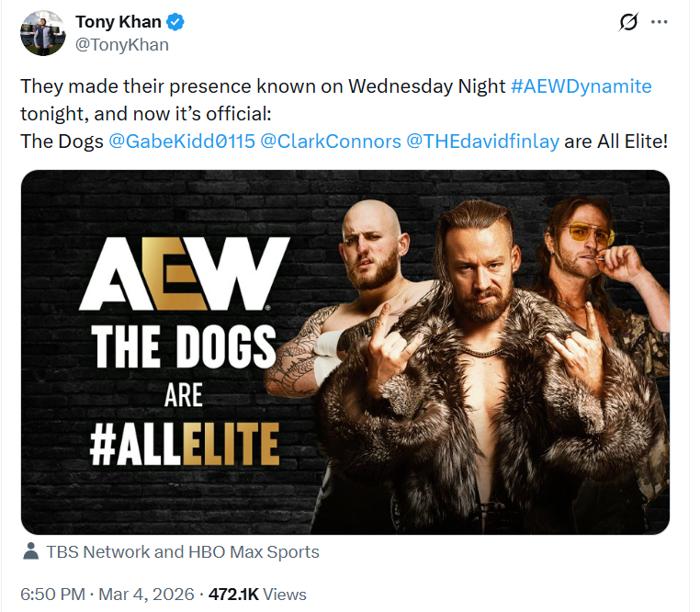Click Tony Khan's profile avatar
Viewport: 700px width, 612px height.
click(42, 34)
